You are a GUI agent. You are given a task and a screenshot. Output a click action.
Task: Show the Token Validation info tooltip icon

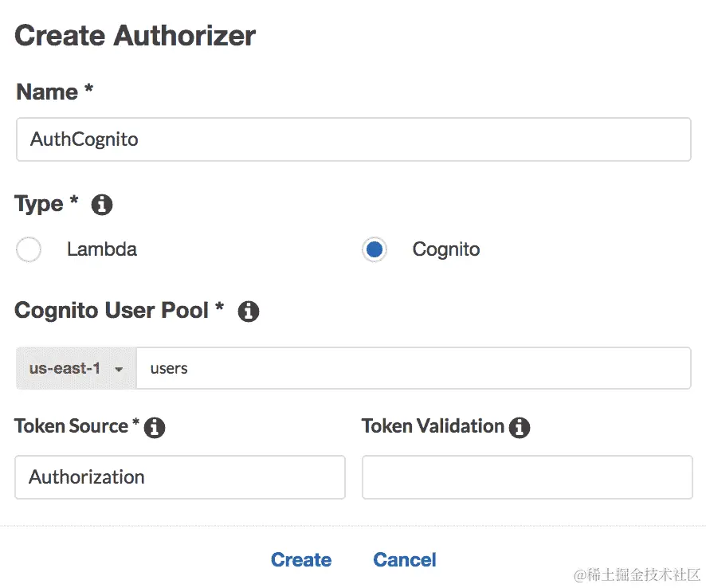[x=520, y=428]
